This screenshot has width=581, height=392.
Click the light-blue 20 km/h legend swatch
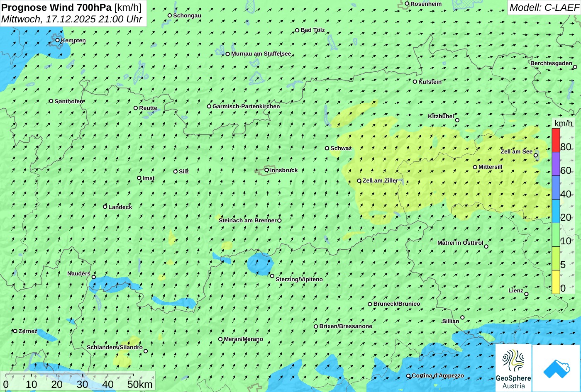point(556,211)
